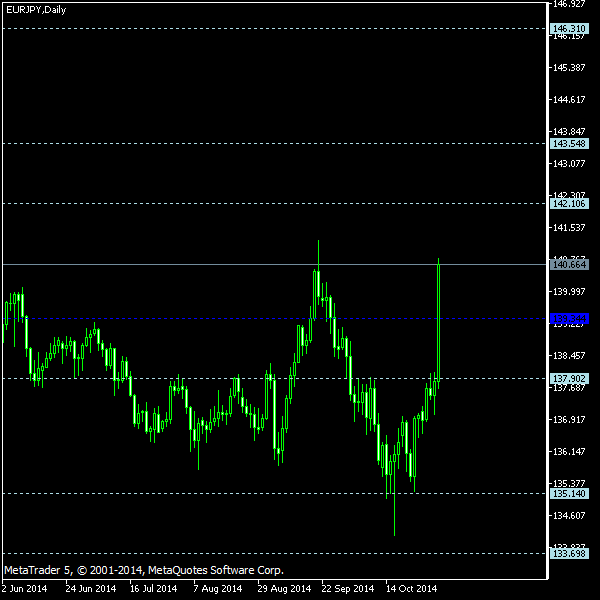Screen dimensions: 600x600
Task: Select the solid gray current price line
Action: pos(274,264)
